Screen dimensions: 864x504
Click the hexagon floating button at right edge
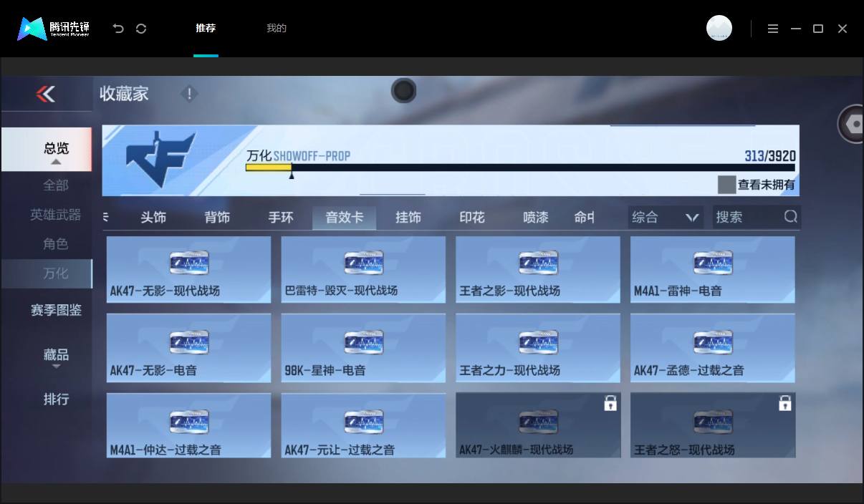[853, 124]
